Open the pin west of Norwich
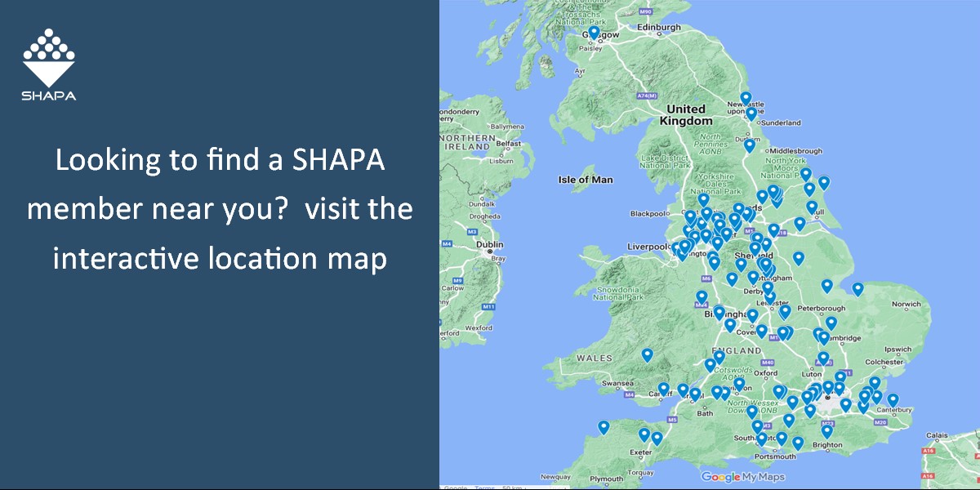 coord(857,288)
